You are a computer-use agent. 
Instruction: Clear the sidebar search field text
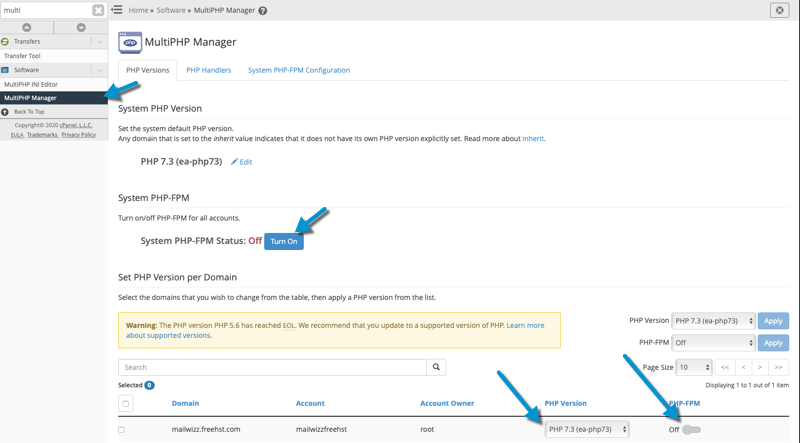[x=98, y=10]
